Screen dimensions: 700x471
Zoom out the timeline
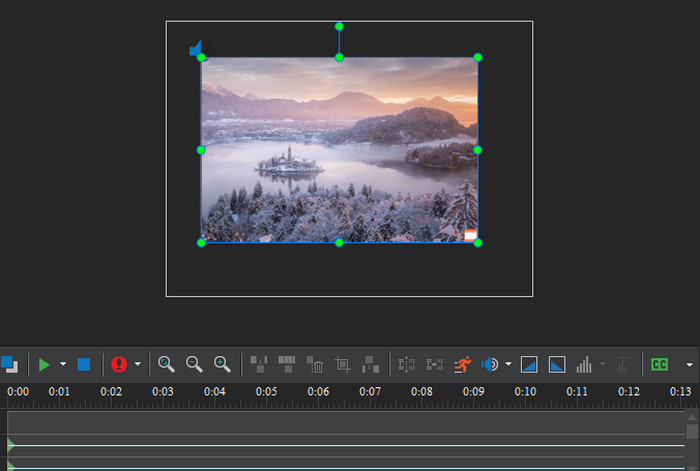coord(194,365)
